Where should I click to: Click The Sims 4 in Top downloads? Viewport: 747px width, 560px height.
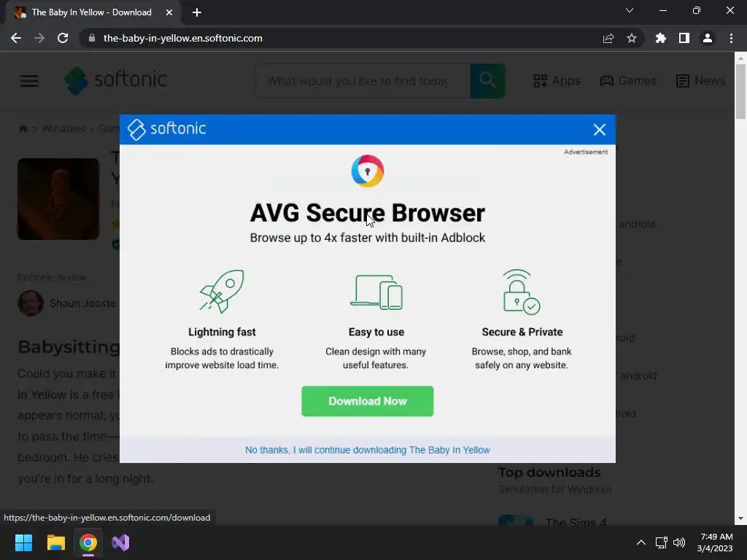click(x=576, y=522)
